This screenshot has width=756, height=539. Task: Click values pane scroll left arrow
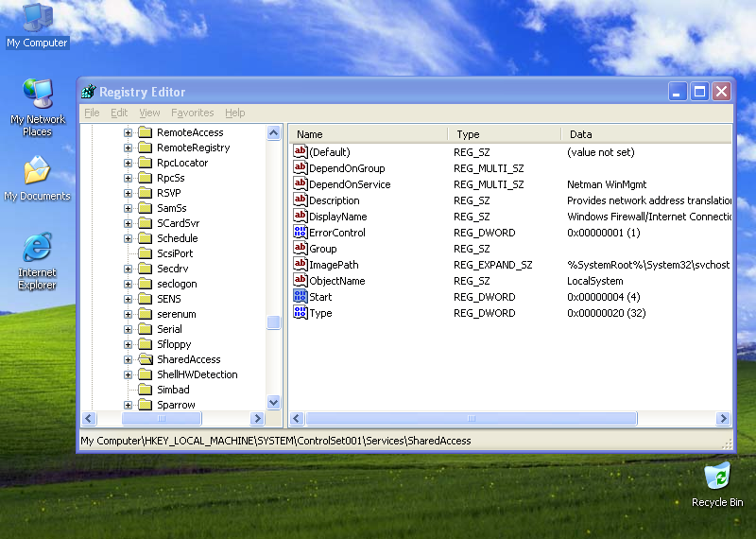[x=297, y=418]
